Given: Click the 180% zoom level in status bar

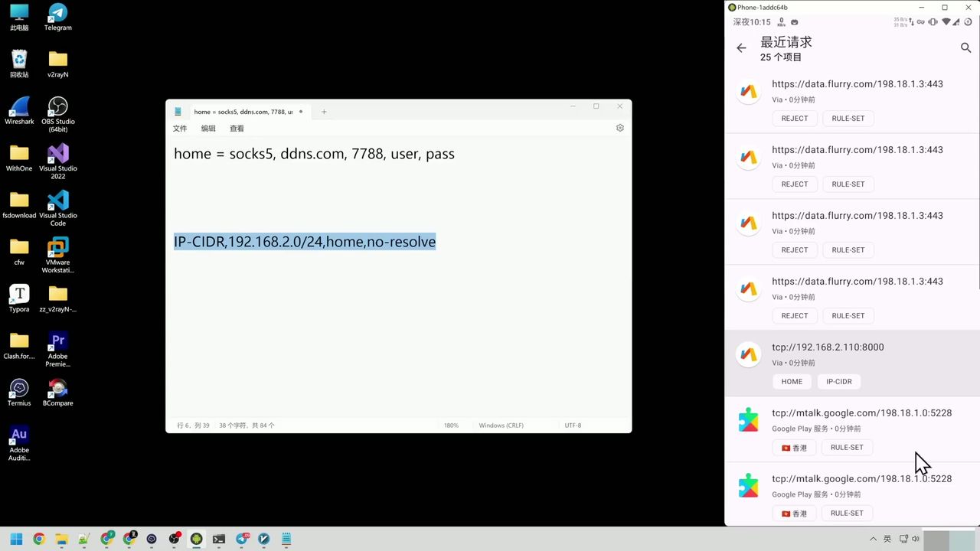Looking at the screenshot, I should click(x=451, y=425).
